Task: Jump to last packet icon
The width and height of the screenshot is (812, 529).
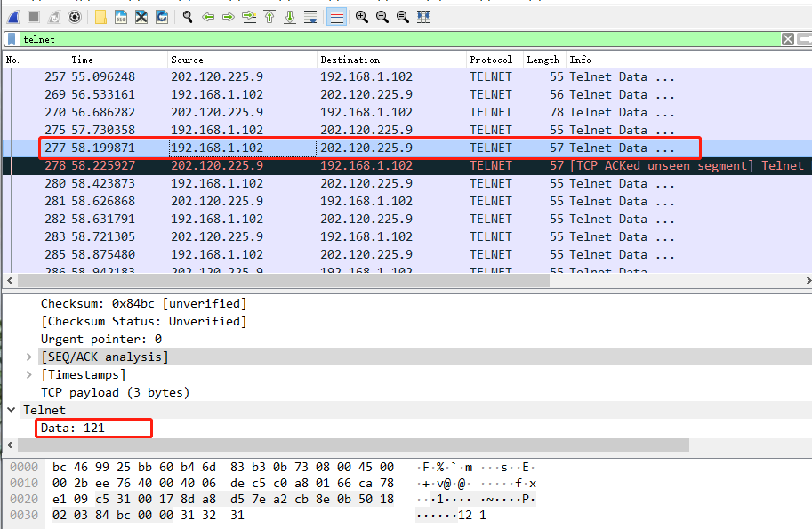Action: pyautogui.click(x=290, y=17)
